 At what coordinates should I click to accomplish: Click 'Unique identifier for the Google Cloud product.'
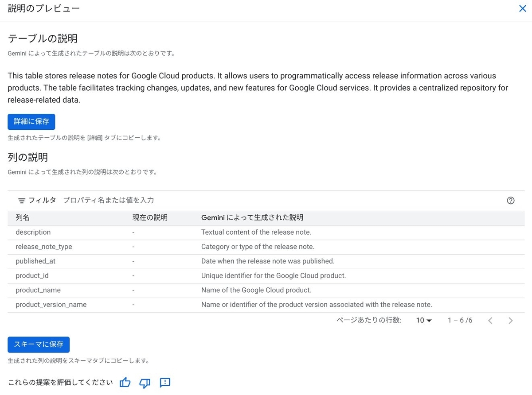(274, 275)
